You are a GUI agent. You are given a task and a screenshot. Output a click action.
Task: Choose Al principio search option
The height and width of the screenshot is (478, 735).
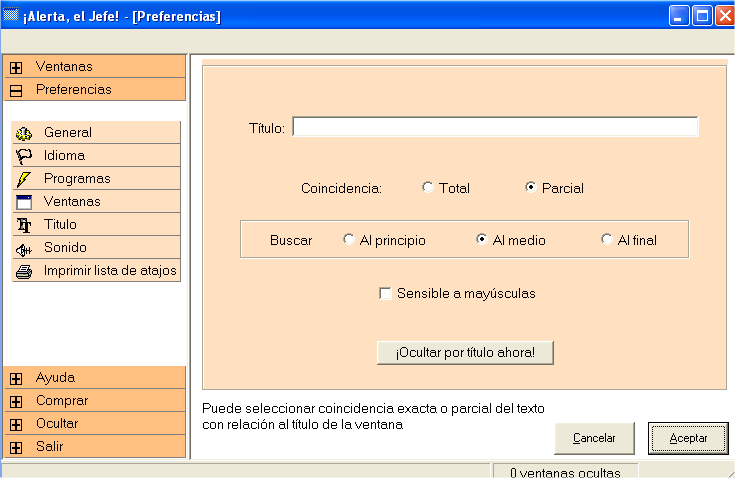pos(348,239)
